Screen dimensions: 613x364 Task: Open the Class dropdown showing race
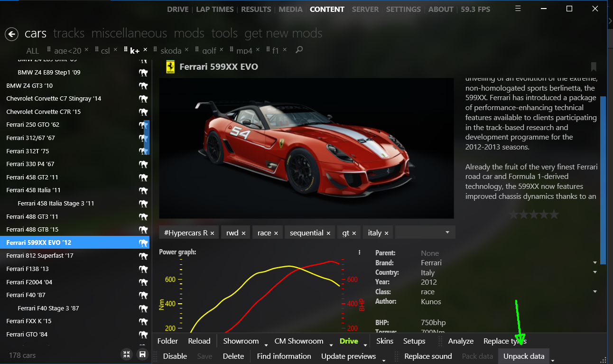595,291
